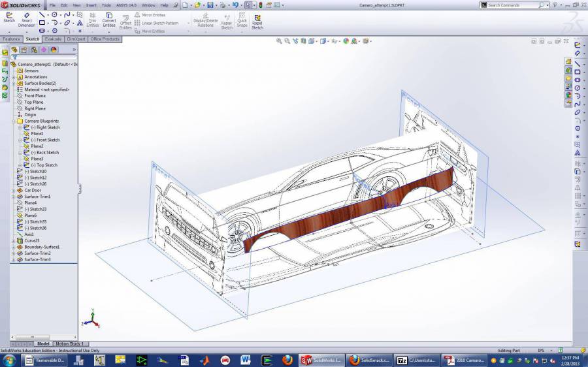Select the Straight Slot tool
The height and width of the screenshot is (367, 588).
[42, 31]
